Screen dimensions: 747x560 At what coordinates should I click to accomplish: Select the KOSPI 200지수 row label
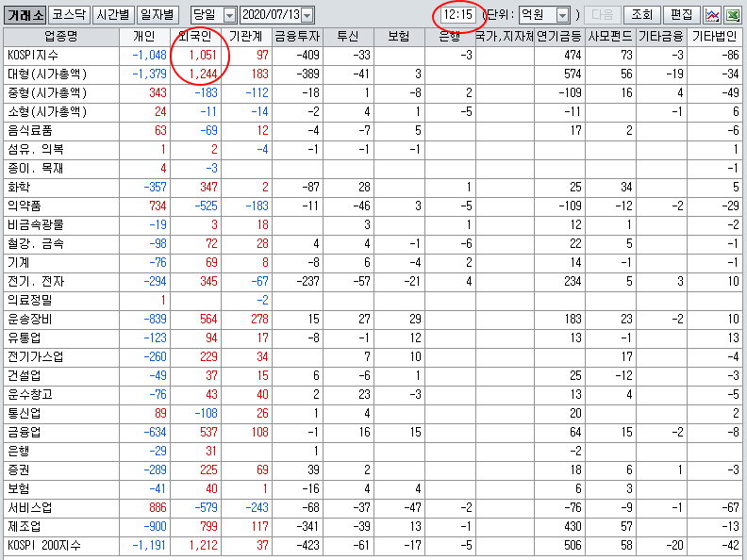click(42, 545)
